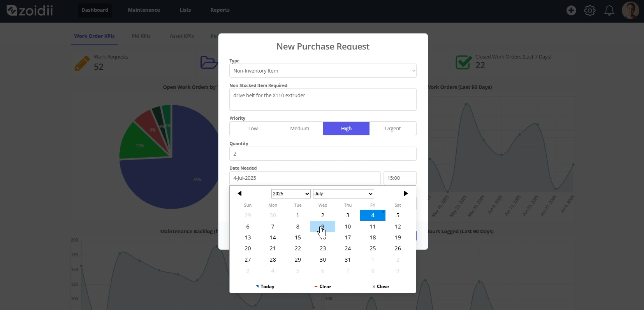Expand the Type dropdown
Image resolution: width=644 pixels, height=310 pixels.
[x=323, y=71]
